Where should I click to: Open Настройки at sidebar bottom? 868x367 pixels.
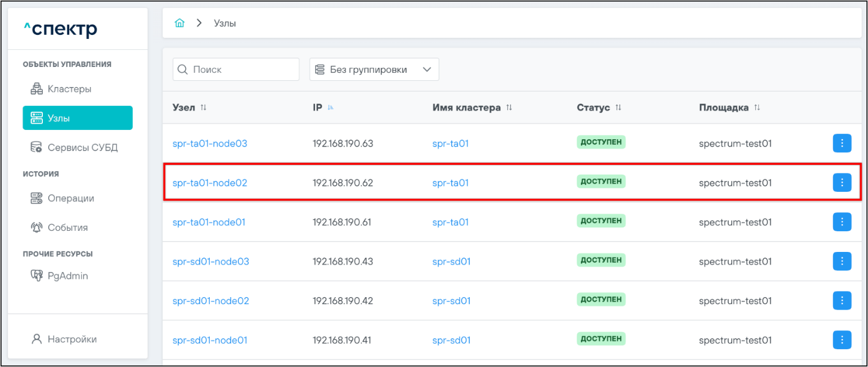(72, 339)
